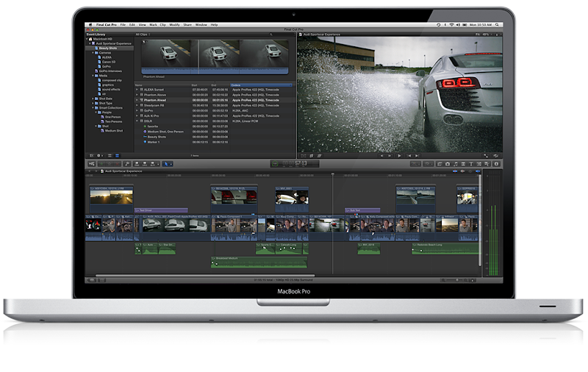Select the ALEXA keyword collection
588x372 pixels.
click(x=107, y=57)
